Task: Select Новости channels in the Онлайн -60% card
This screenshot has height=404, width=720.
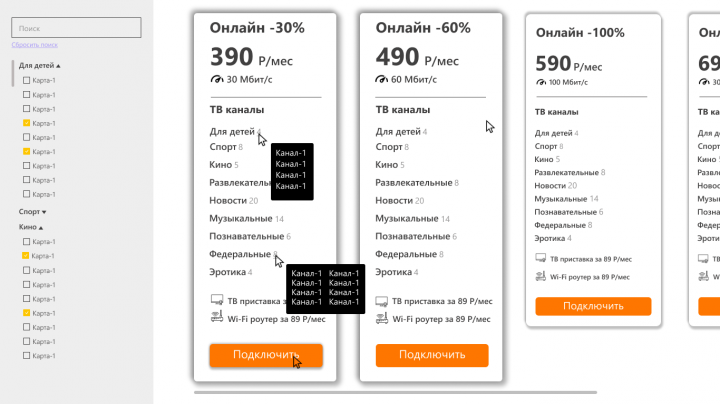Action: [x=392, y=200]
